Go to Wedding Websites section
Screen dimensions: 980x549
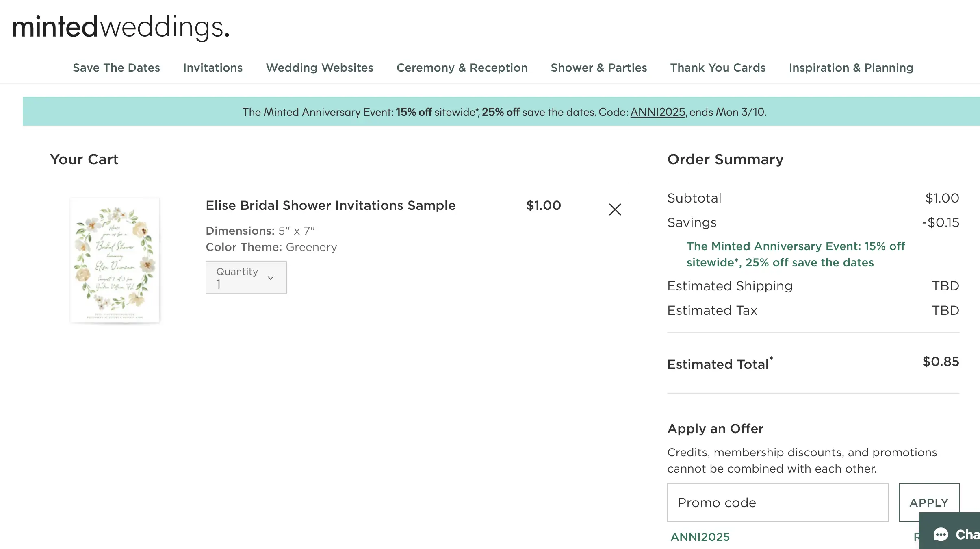(319, 68)
